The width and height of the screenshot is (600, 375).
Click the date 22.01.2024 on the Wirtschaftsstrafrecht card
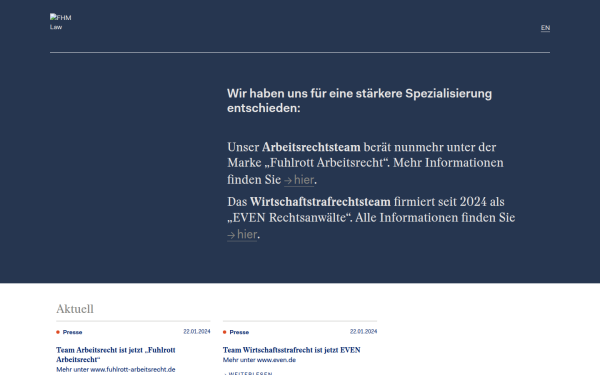pos(363,331)
